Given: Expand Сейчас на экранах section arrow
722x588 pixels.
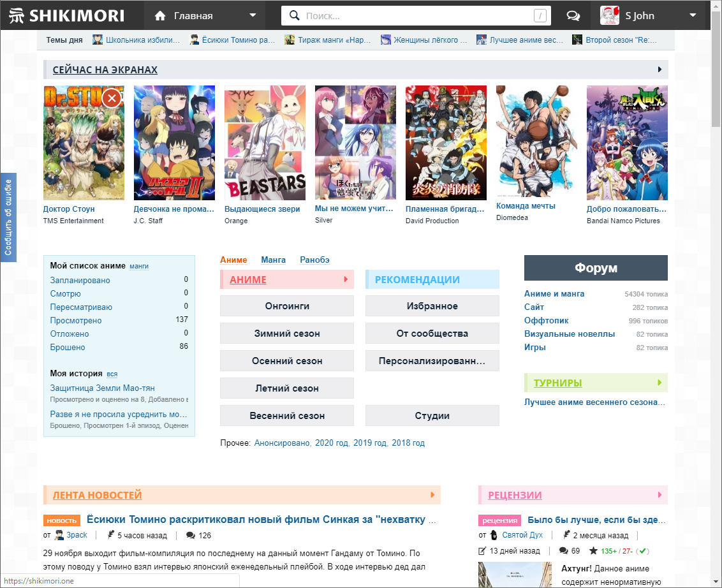Looking at the screenshot, I should pos(659,70).
